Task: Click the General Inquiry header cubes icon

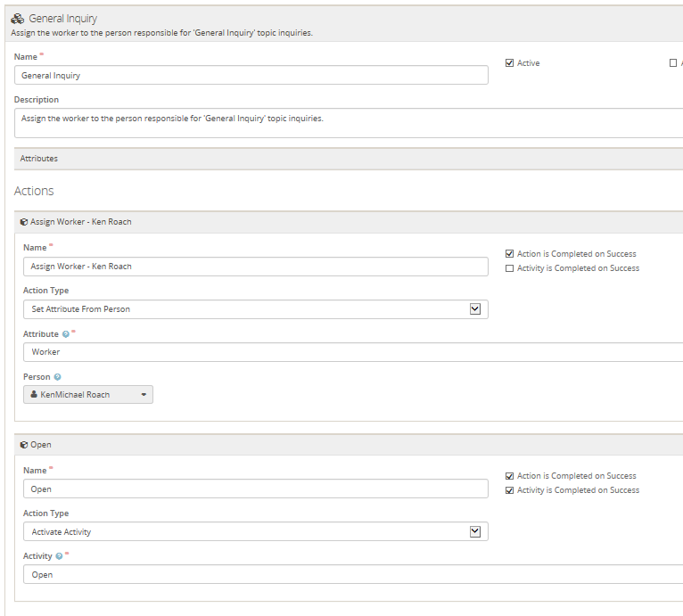Action: (x=17, y=18)
